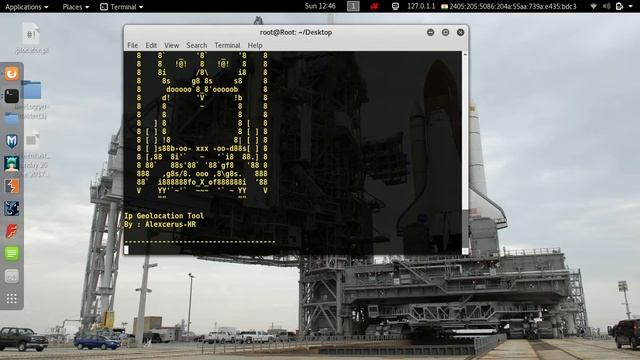Click the 127.0.1.1 address in top bar

[x=421, y=6]
